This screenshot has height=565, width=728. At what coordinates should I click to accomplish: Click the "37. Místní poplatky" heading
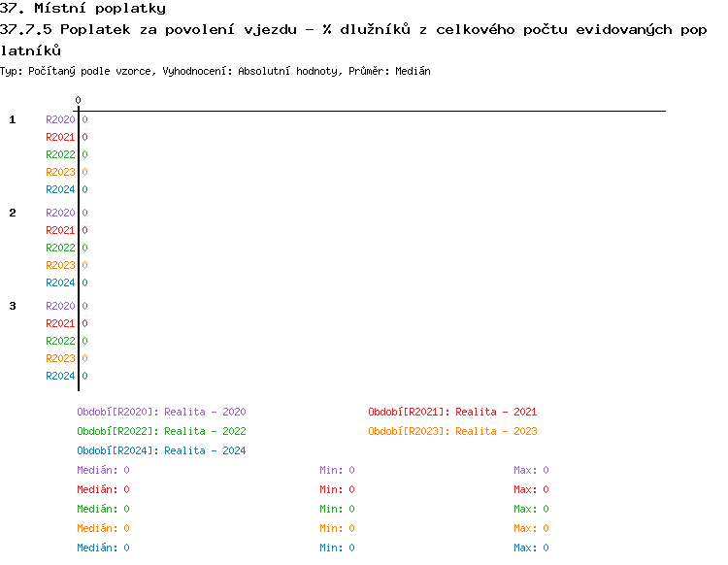[x=83, y=9]
